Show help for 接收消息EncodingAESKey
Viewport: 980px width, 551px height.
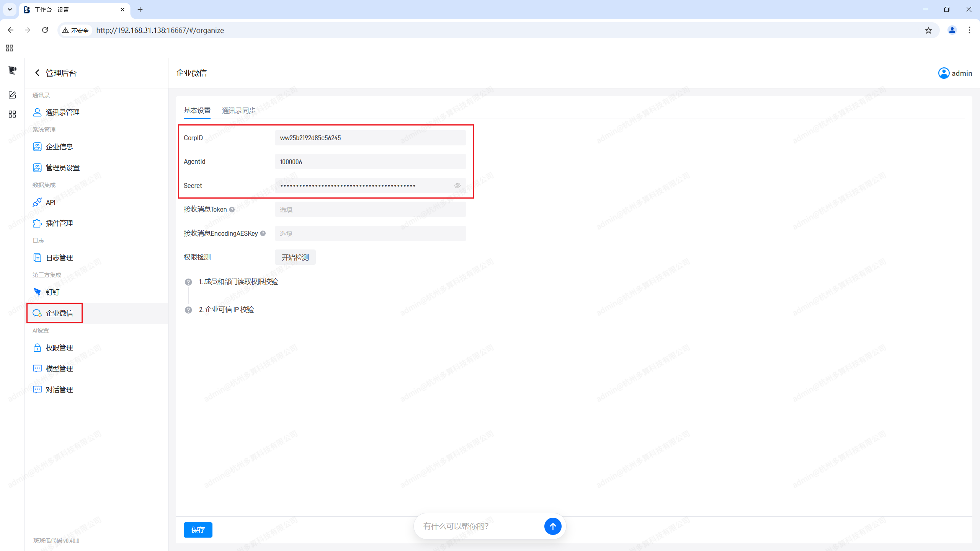[263, 233]
